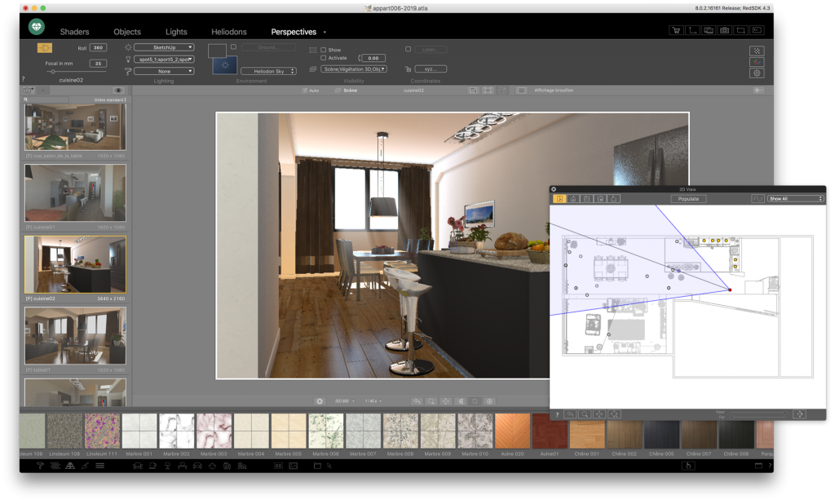Open the Show All dropdown in the 2D View
Viewport: 835px width, 504px height.
click(x=795, y=198)
